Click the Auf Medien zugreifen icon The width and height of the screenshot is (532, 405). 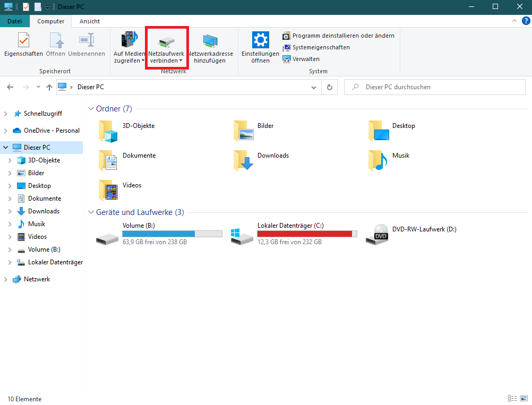pyautogui.click(x=129, y=40)
